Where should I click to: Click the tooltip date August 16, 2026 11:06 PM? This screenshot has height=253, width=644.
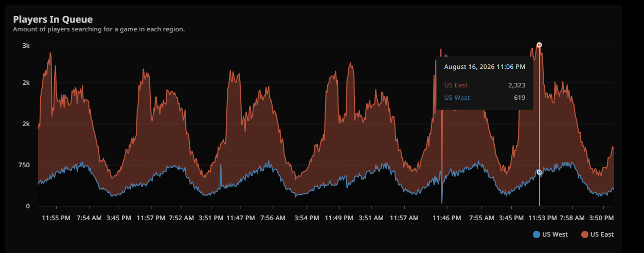click(x=485, y=67)
